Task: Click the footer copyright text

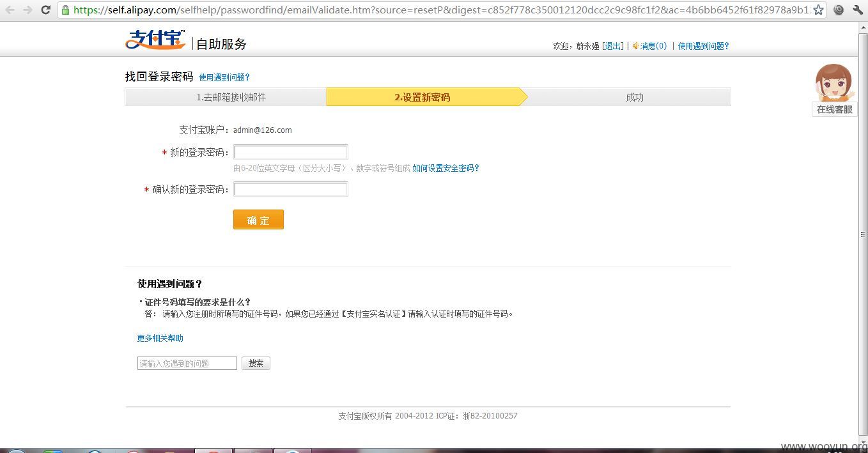Action: (x=428, y=416)
